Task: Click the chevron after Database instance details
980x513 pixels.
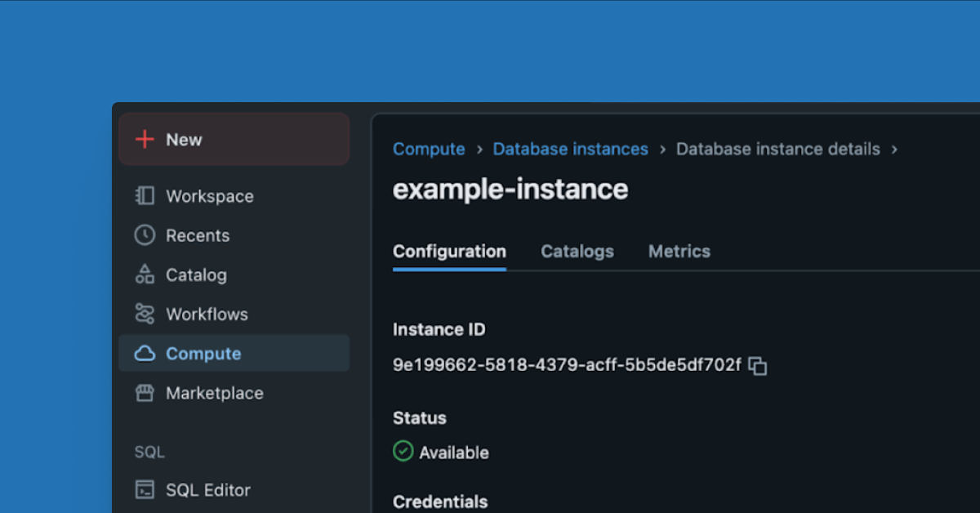Action: point(894,149)
